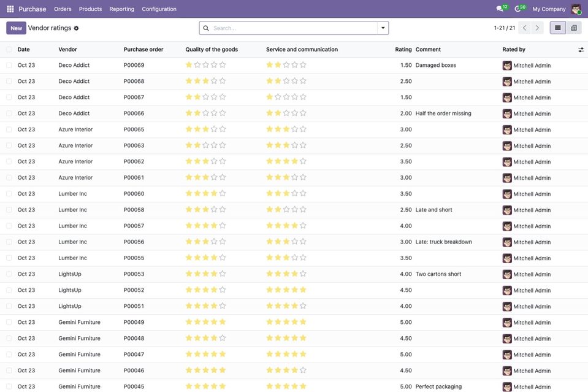Sort by Quality of the goods header

212,50
